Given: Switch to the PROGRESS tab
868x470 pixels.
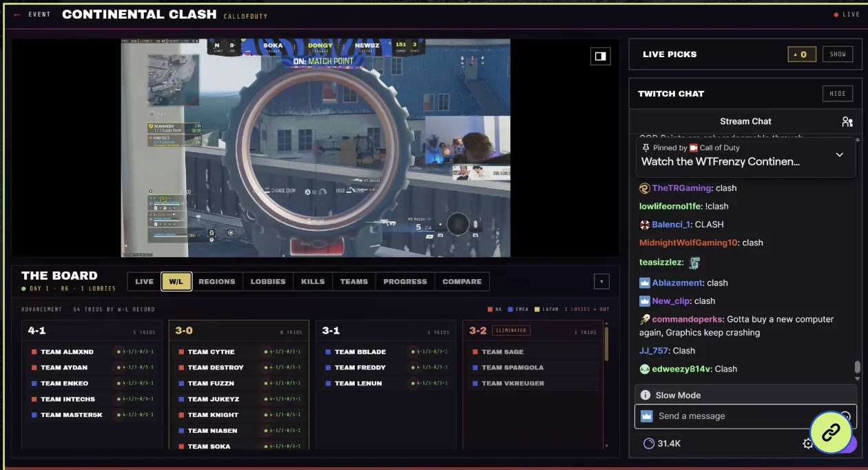Looking at the screenshot, I should (405, 281).
